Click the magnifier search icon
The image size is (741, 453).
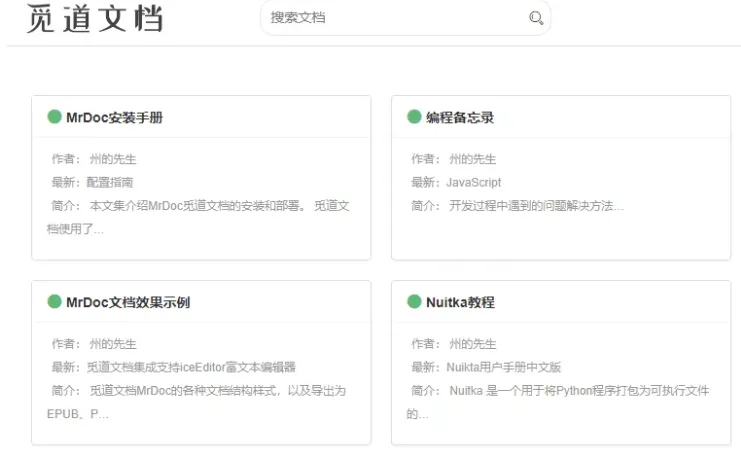(536, 18)
